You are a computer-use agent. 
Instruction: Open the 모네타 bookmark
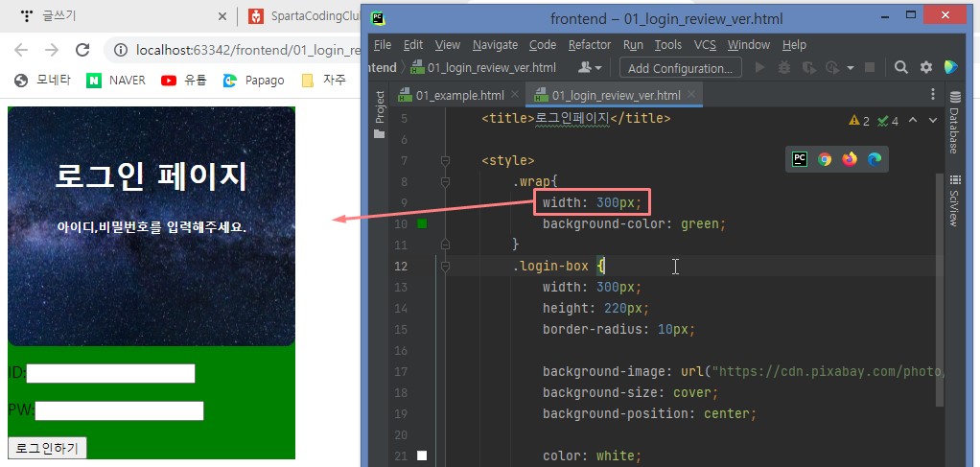click(42, 80)
